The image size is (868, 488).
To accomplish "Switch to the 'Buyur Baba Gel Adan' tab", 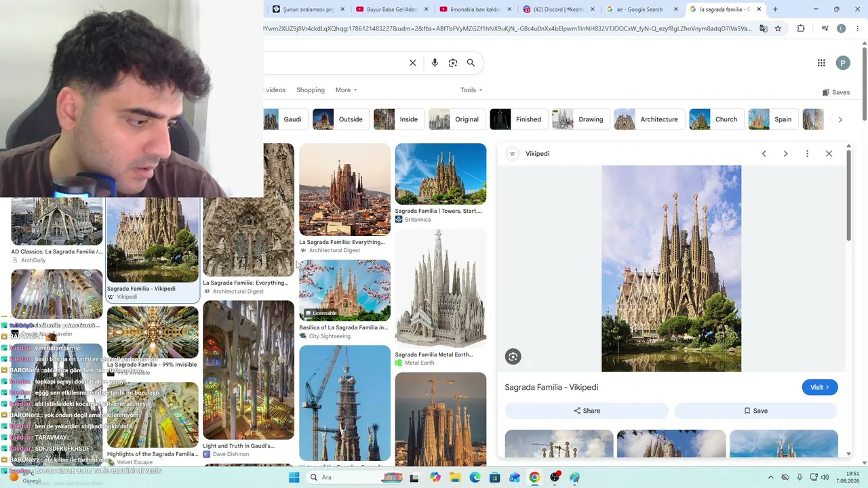I will click(x=391, y=9).
